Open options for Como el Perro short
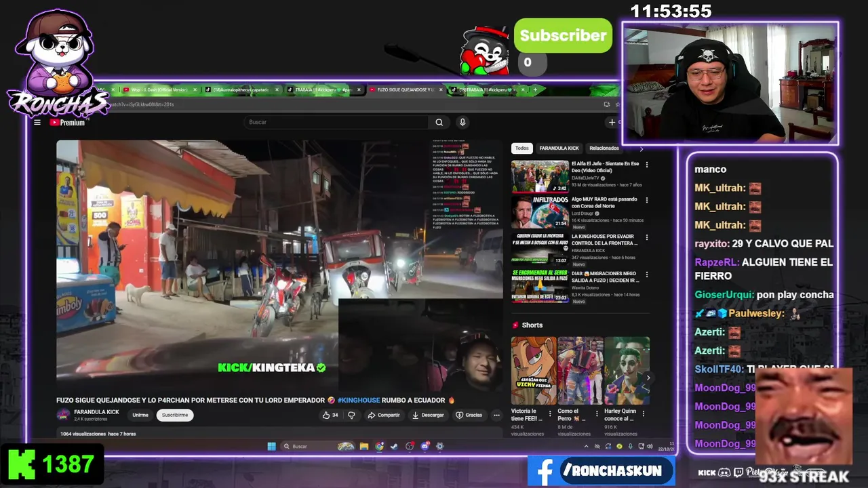Image resolution: width=868 pixels, height=488 pixels. tap(597, 413)
